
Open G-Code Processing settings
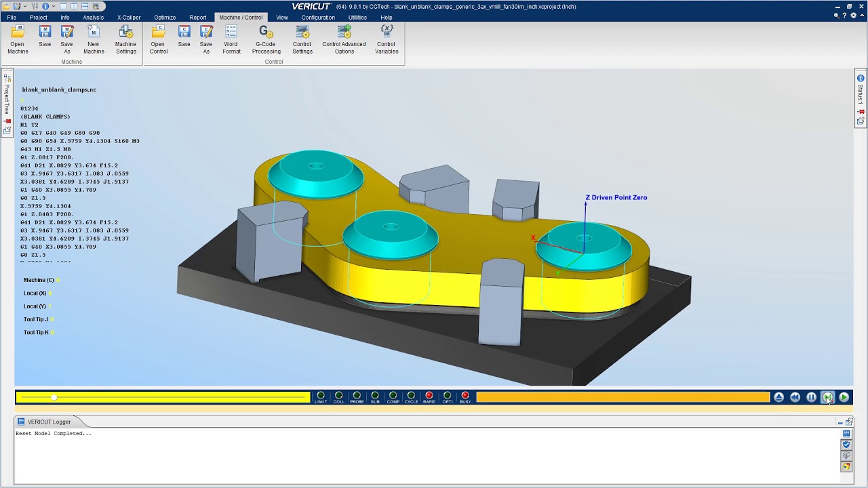coord(266,39)
